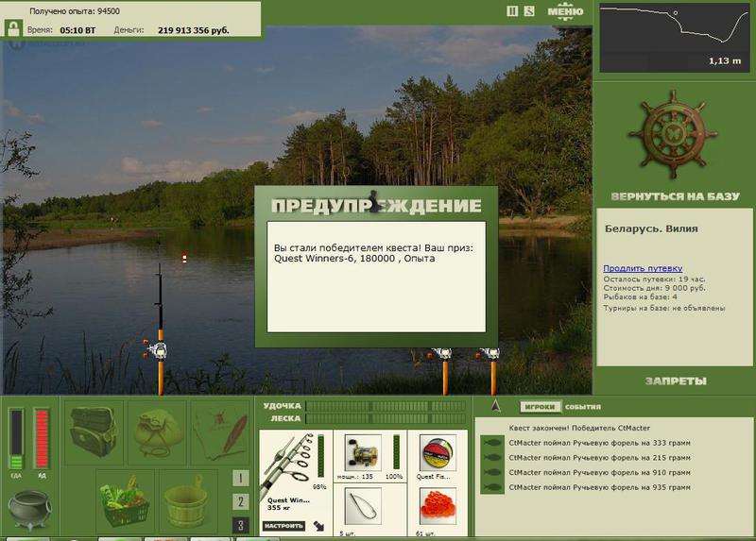The width and height of the screenshot is (756, 541).
Task: Click the cooking cauldron icon
Action: [30, 509]
